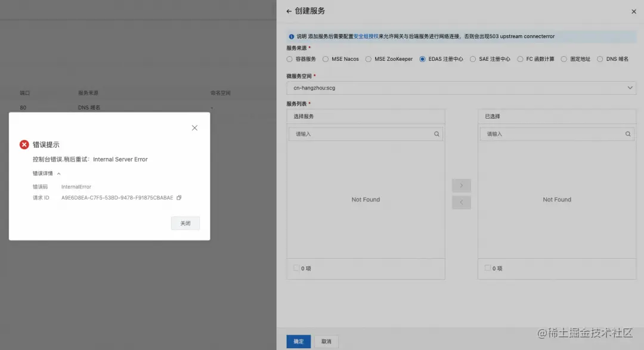644x350 pixels.
Task: Check the 0 项 checkbox under 服务列表
Action: (x=296, y=268)
